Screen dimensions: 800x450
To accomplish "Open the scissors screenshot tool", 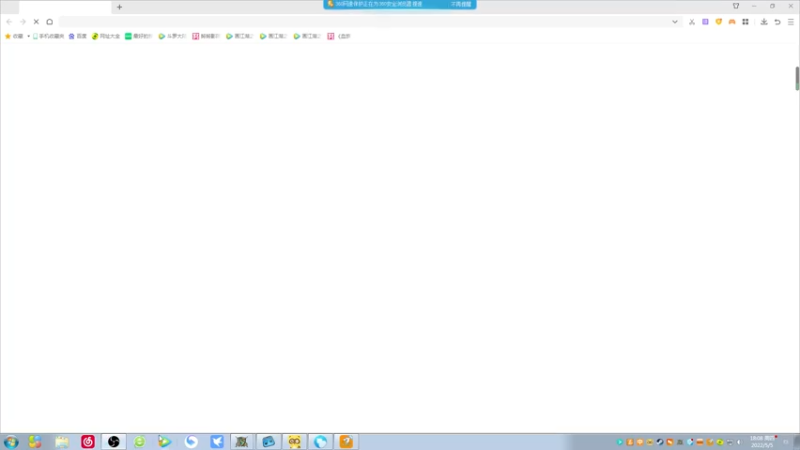I will tap(692, 22).
